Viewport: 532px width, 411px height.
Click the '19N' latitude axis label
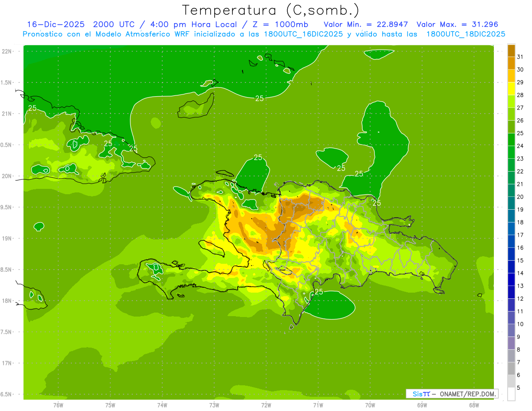[x=7, y=238]
